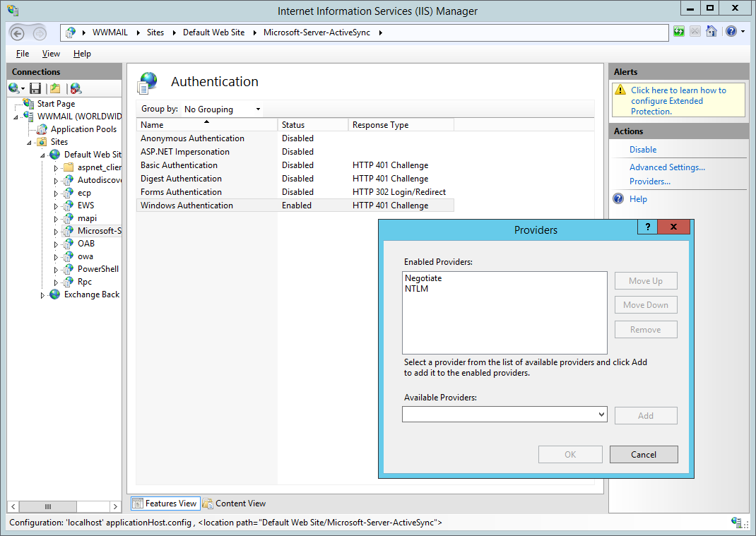
Task: Select the Anonymous Authentication row
Action: [295, 138]
